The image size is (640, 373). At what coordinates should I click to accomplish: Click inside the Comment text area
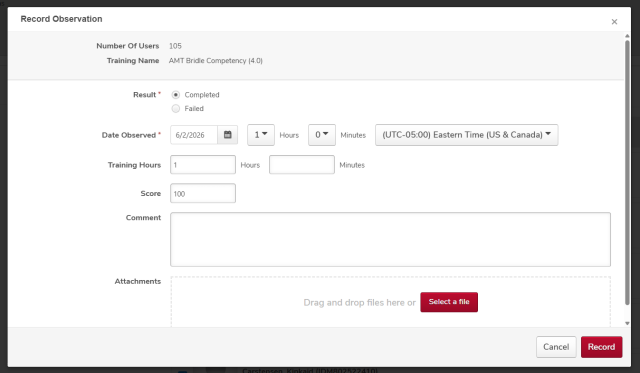click(x=390, y=239)
